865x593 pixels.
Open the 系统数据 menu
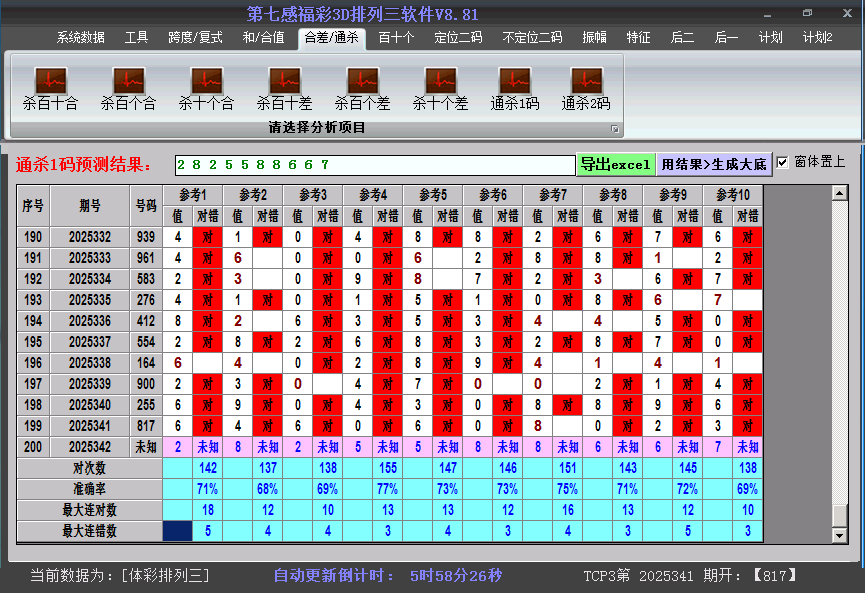click(x=81, y=38)
